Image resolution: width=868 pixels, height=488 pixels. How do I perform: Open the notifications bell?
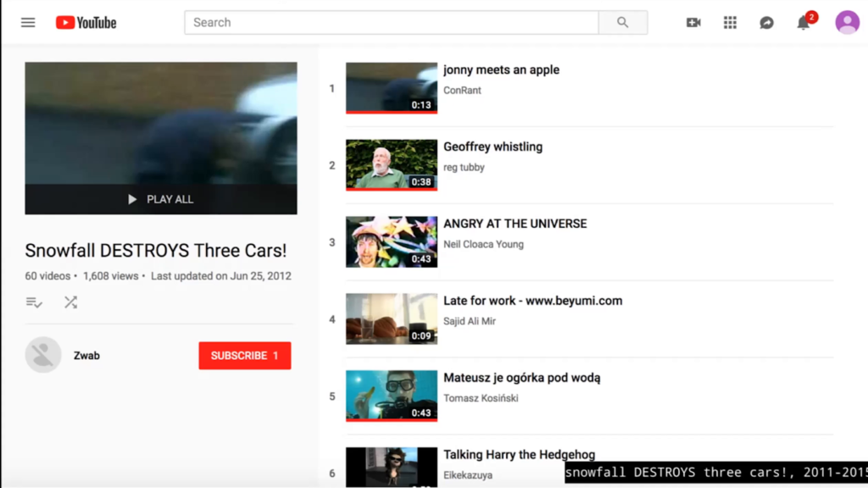tap(804, 22)
